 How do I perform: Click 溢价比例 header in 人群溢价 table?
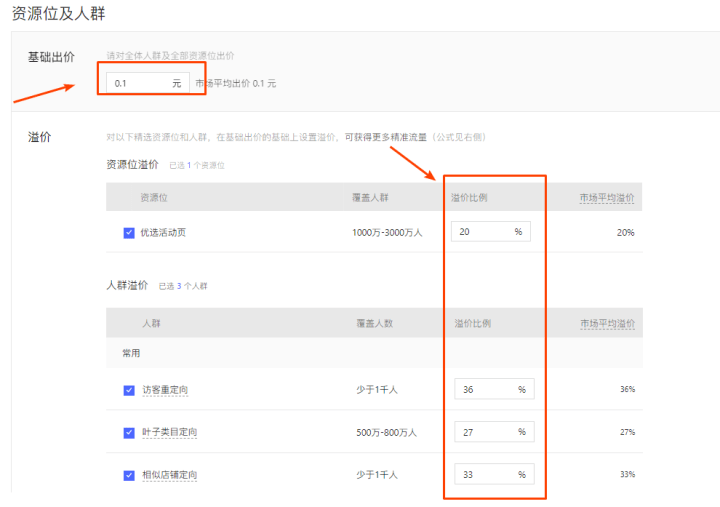[472, 324]
